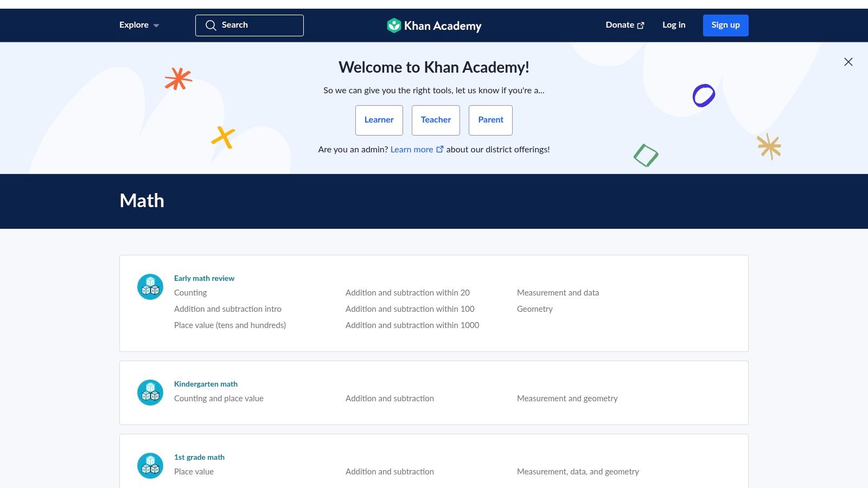
Task: Dismiss the welcome banner with the X
Action: (x=848, y=61)
